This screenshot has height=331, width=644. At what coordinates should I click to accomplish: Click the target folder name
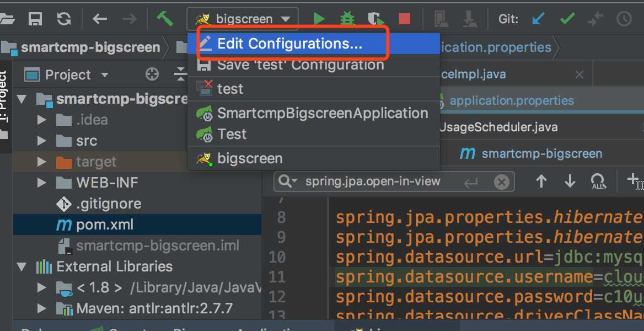point(96,162)
